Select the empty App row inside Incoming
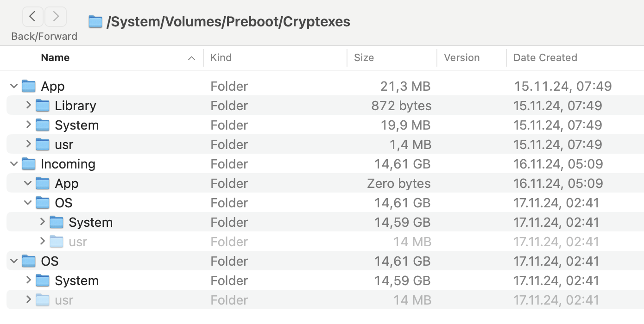The width and height of the screenshot is (644, 324). point(325,183)
